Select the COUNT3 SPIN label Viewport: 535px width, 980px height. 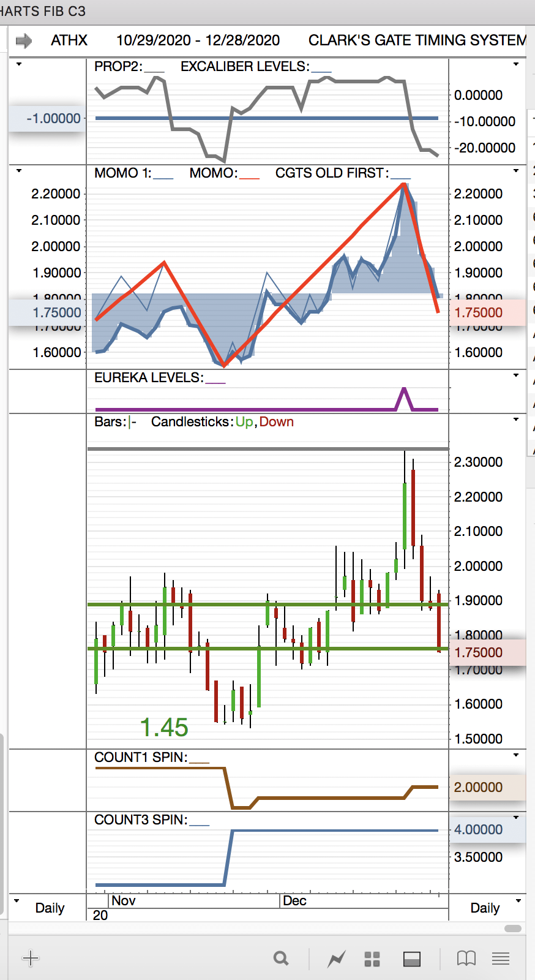[141, 820]
